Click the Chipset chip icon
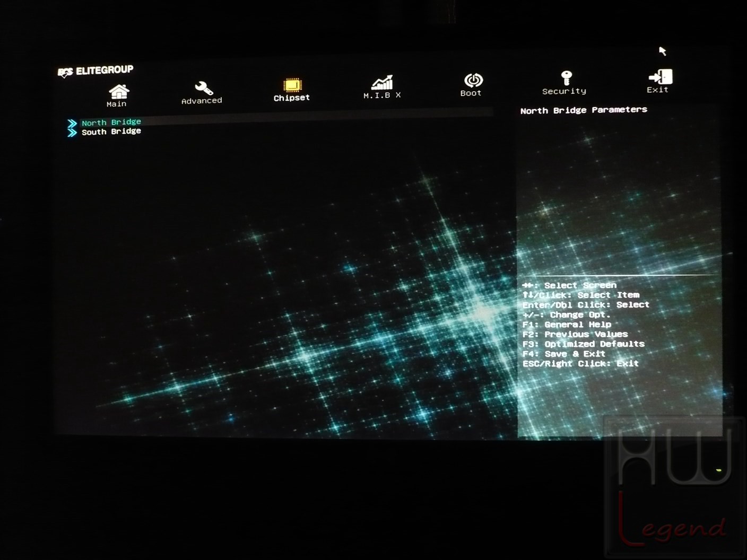Viewport: 747px width, 560px height. 292,85
